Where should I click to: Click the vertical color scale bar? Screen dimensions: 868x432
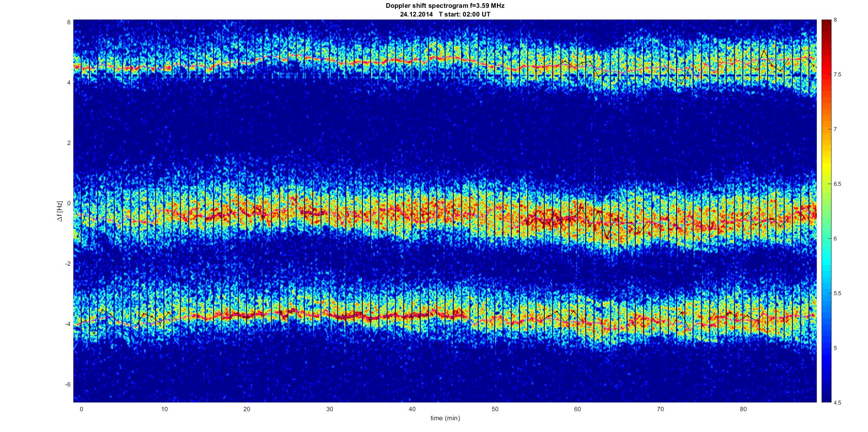click(826, 211)
